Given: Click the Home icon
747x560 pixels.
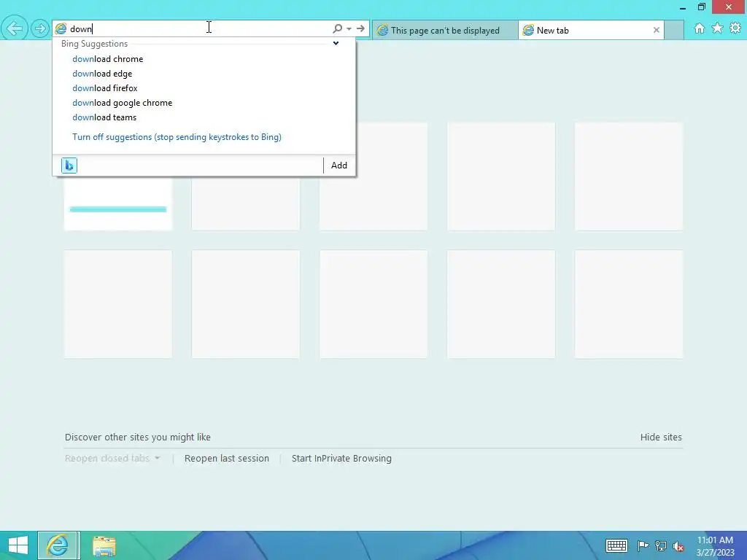Looking at the screenshot, I should pyautogui.click(x=700, y=28).
